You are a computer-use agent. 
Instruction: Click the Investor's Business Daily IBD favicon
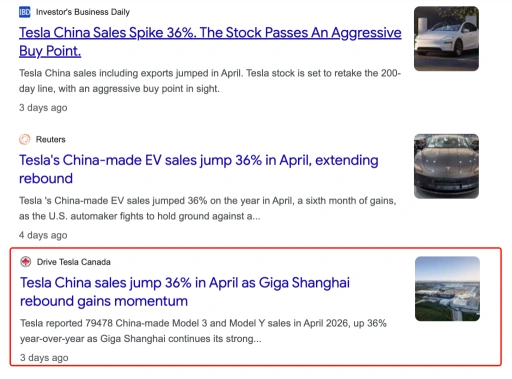click(25, 12)
